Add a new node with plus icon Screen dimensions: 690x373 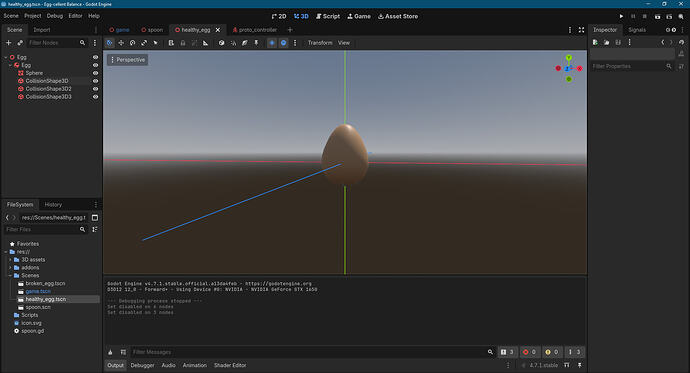(x=8, y=43)
